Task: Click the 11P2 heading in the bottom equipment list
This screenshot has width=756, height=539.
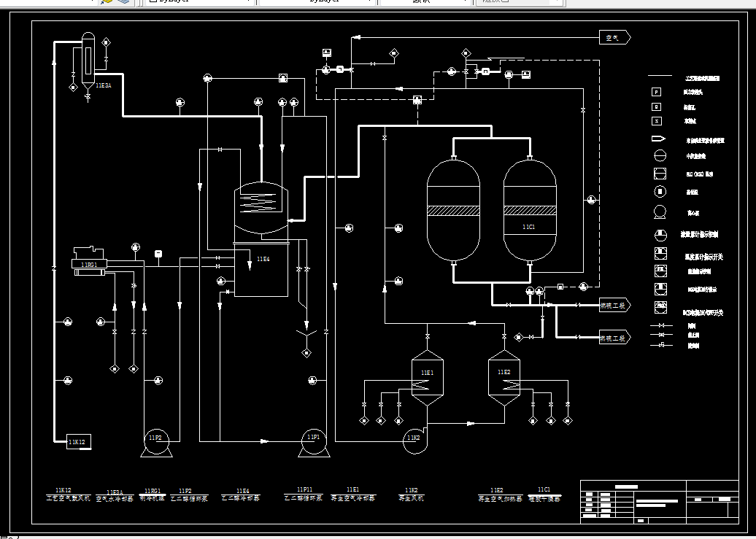Action: click(185, 492)
